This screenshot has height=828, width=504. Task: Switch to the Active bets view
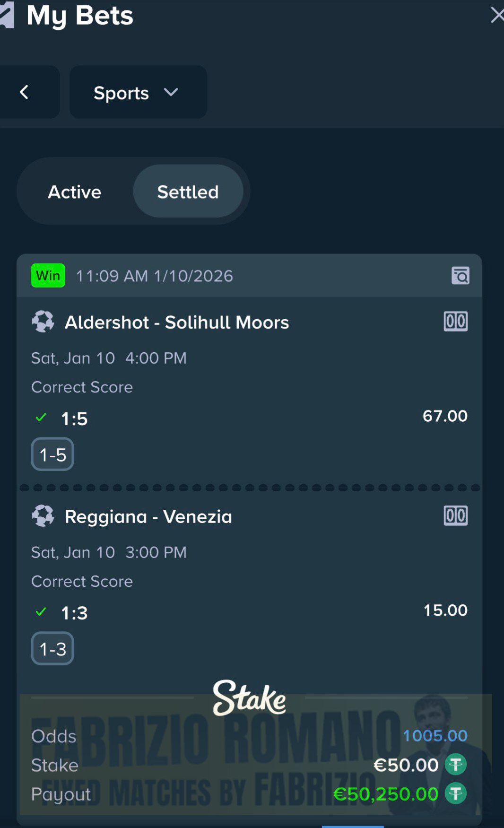[74, 192]
